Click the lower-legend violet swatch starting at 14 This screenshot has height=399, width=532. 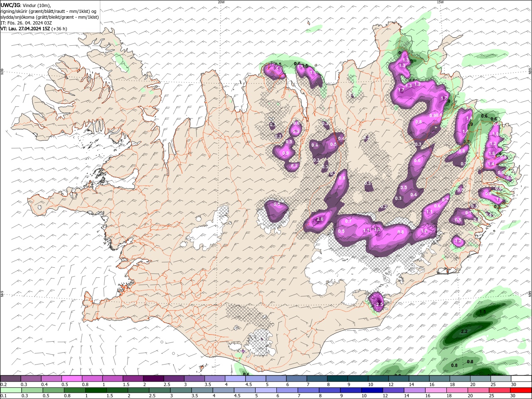(x=414, y=390)
